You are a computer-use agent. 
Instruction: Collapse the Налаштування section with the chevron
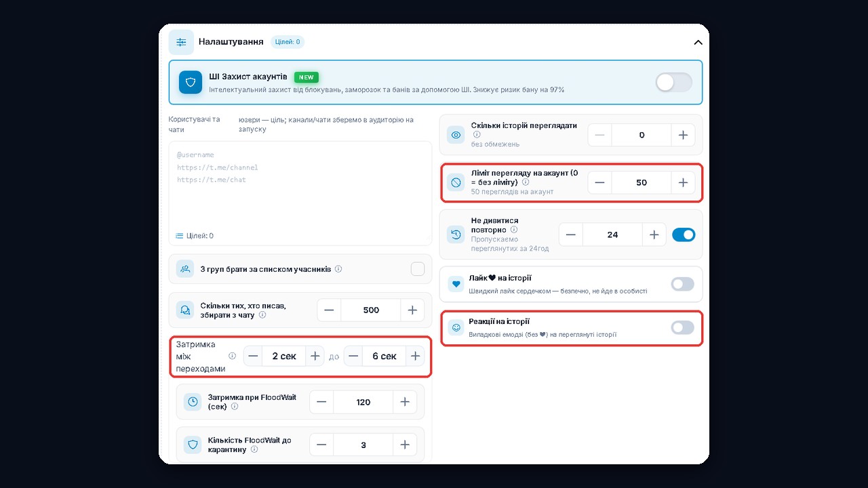pos(698,42)
